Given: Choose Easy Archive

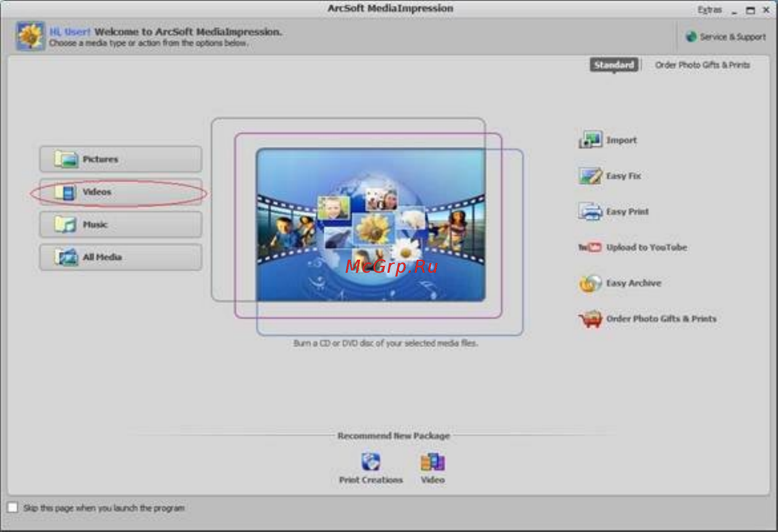Looking at the screenshot, I should (x=634, y=283).
